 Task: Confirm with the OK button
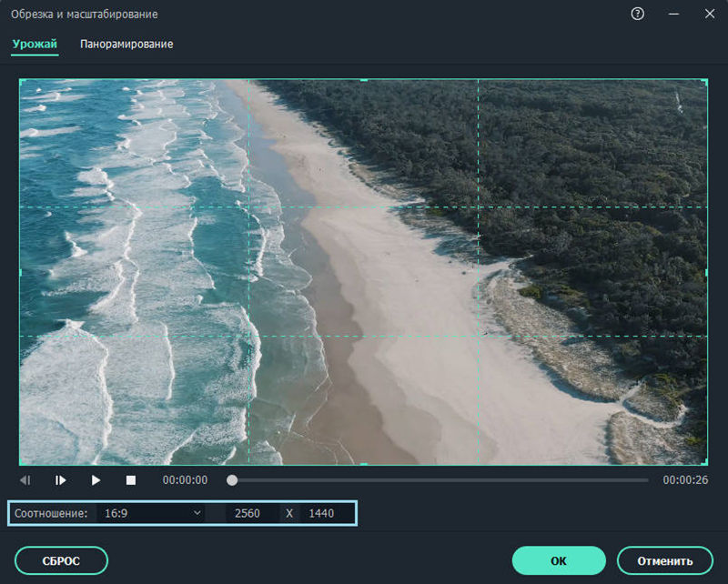[559, 561]
